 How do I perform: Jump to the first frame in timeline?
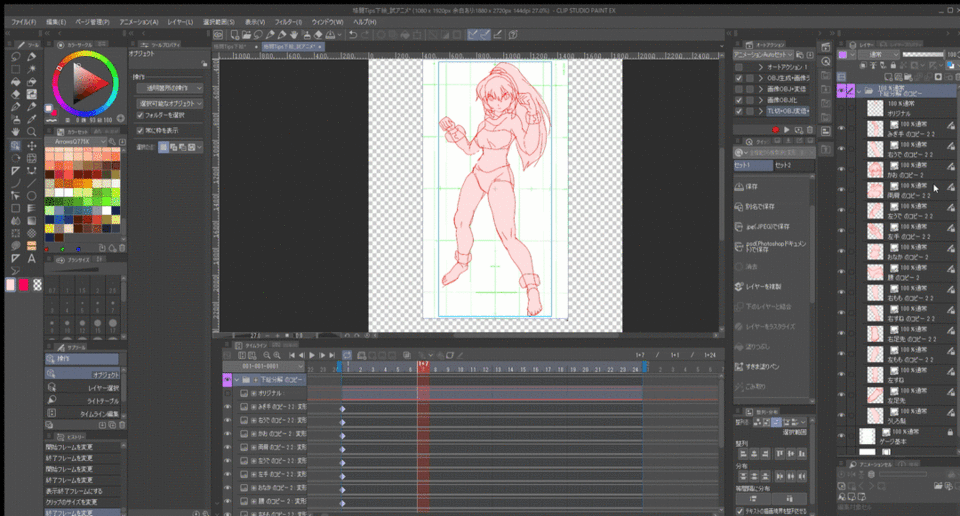292,355
